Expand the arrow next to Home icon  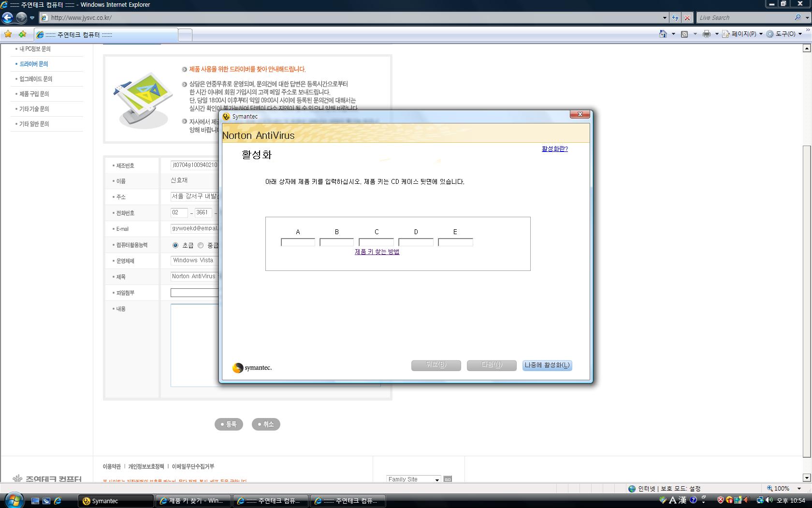tap(673, 34)
